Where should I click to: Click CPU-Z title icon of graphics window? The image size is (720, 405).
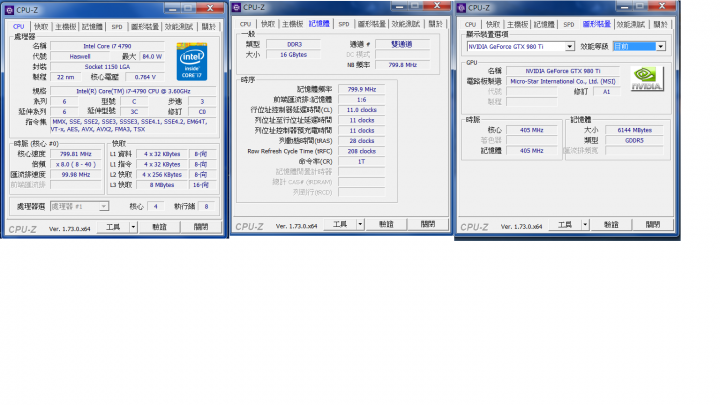(x=461, y=8)
